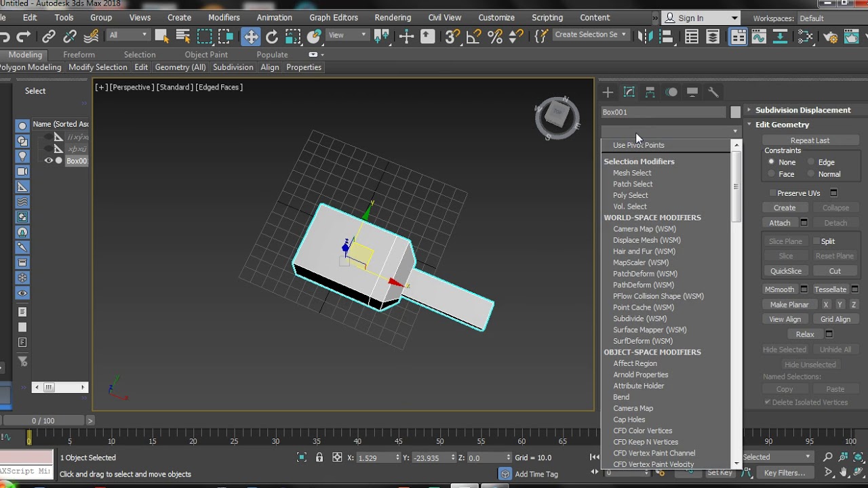The height and width of the screenshot is (488, 868).
Task: Switch to the Hierarchy panel icon
Action: 650,92
